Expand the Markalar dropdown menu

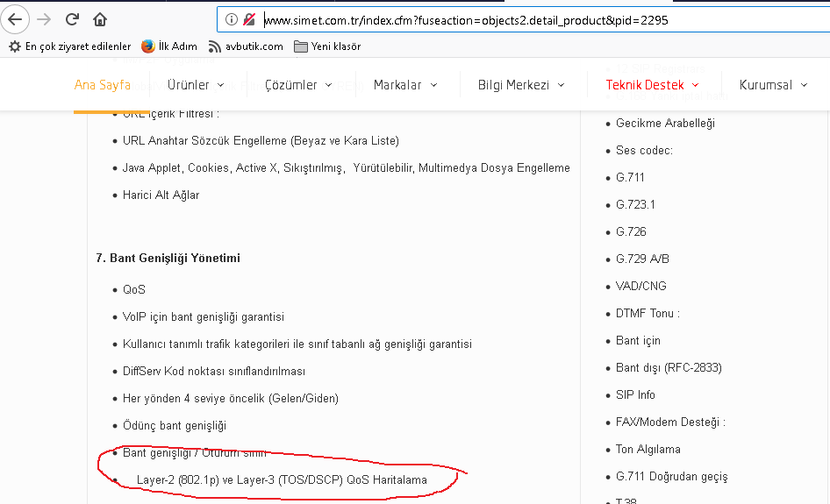(x=404, y=85)
